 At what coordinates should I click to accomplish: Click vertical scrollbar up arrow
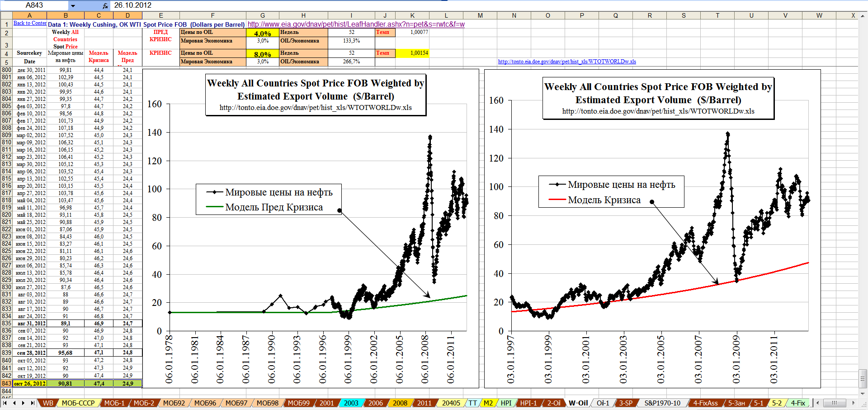click(863, 15)
